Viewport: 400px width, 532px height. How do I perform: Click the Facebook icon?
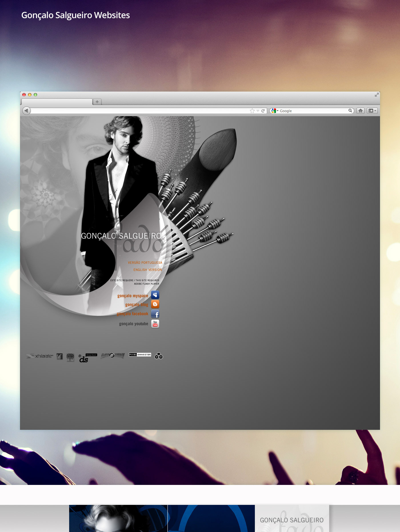pos(155,314)
